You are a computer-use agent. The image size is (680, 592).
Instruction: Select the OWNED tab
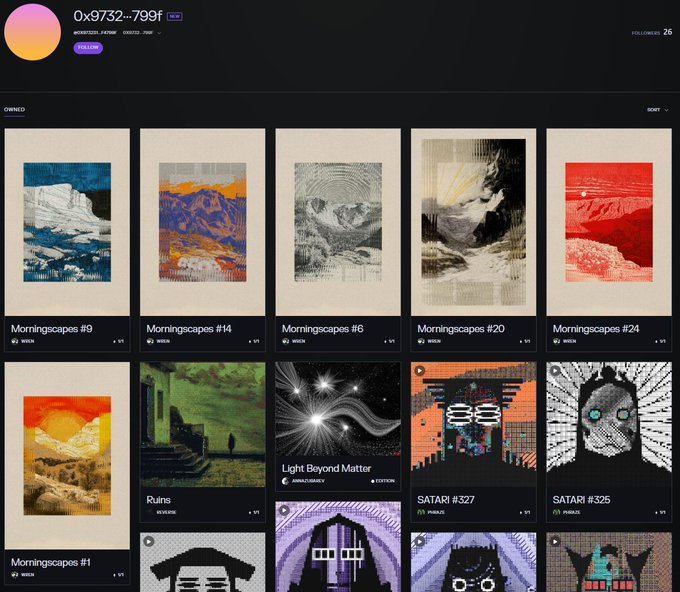14,109
